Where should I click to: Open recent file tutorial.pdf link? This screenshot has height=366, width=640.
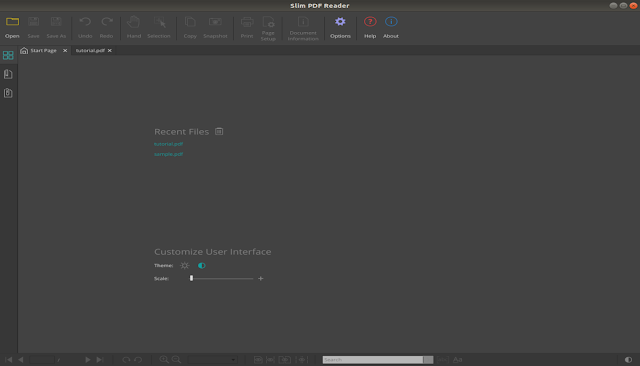tap(169, 144)
